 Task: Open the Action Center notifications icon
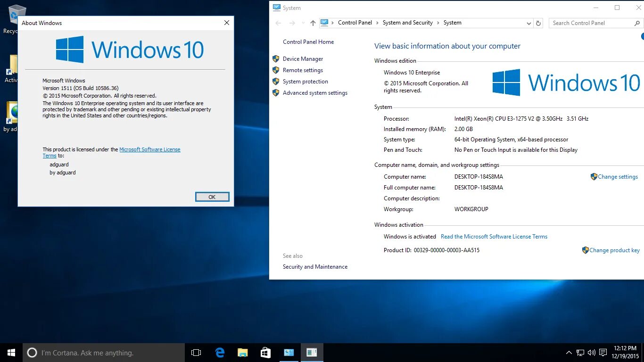coord(603,353)
